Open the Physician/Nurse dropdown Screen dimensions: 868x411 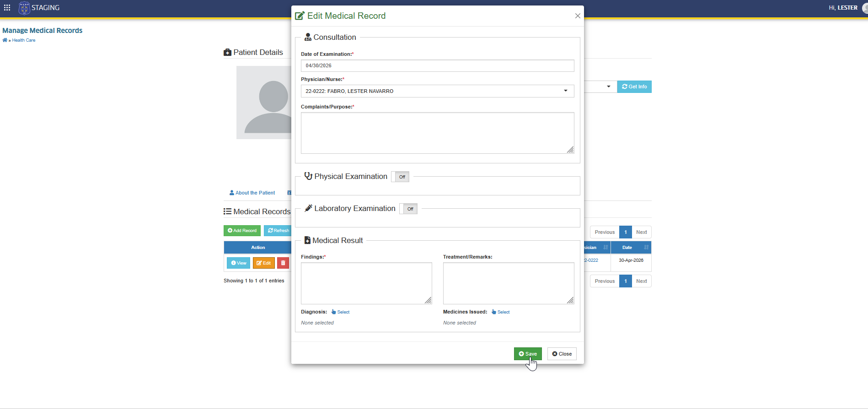(x=437, y=91)
